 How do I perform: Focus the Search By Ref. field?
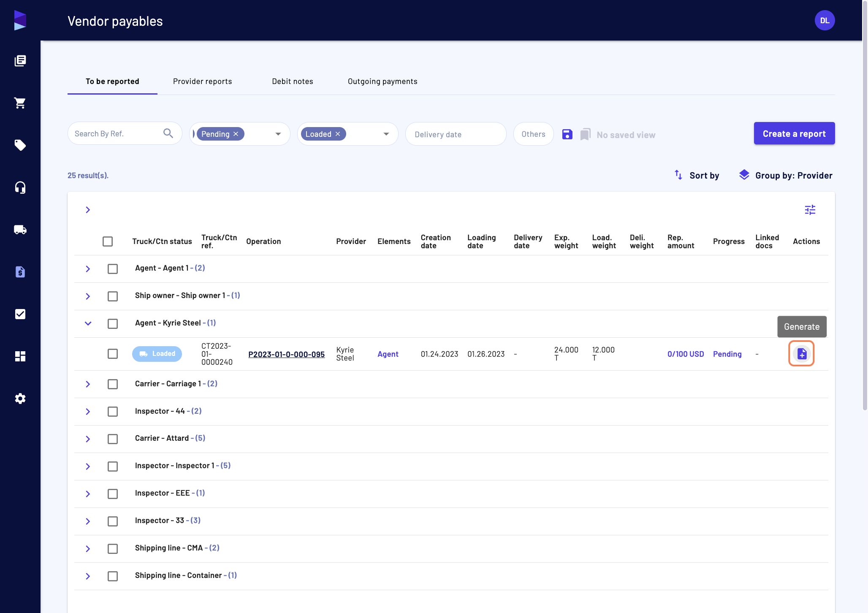tap(125, 133)
